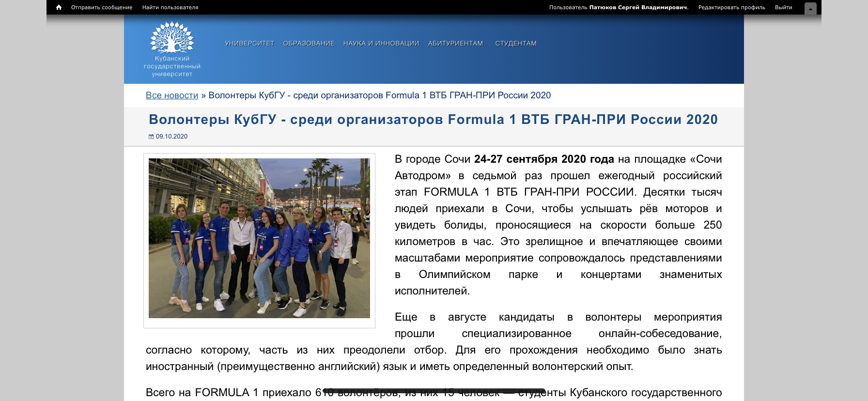Click the Kuban State University tree logo
Viewport: 868px width, 401px height.
172,37
